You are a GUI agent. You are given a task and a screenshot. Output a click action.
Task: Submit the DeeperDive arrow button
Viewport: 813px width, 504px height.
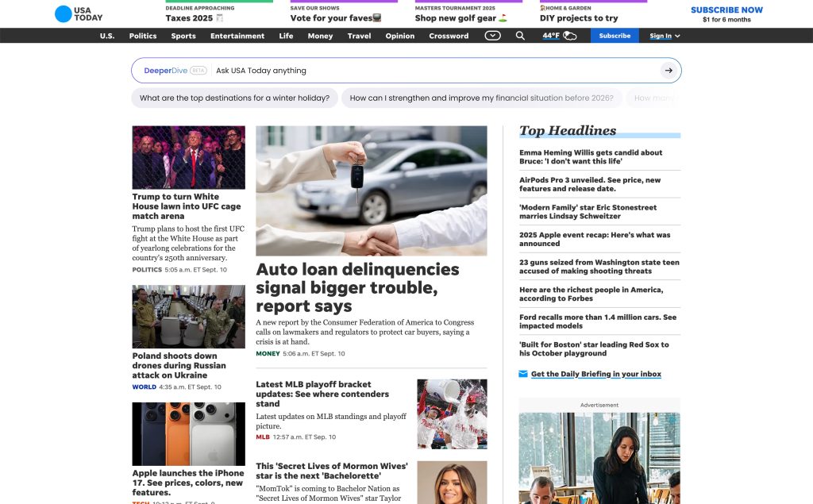pyautogui.click(x=669, y=71)
